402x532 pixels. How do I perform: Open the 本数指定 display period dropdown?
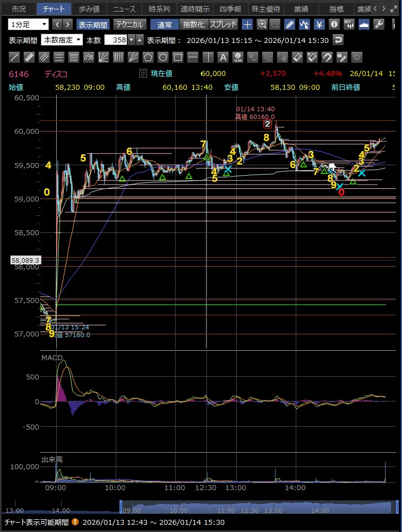[62, 40]
